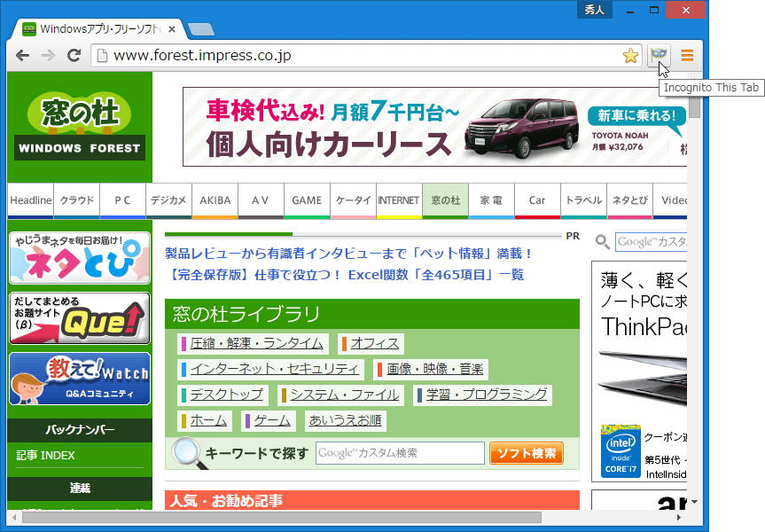Click the orange ソフト検索 button
765x532 pixels.
pos(527,452)
